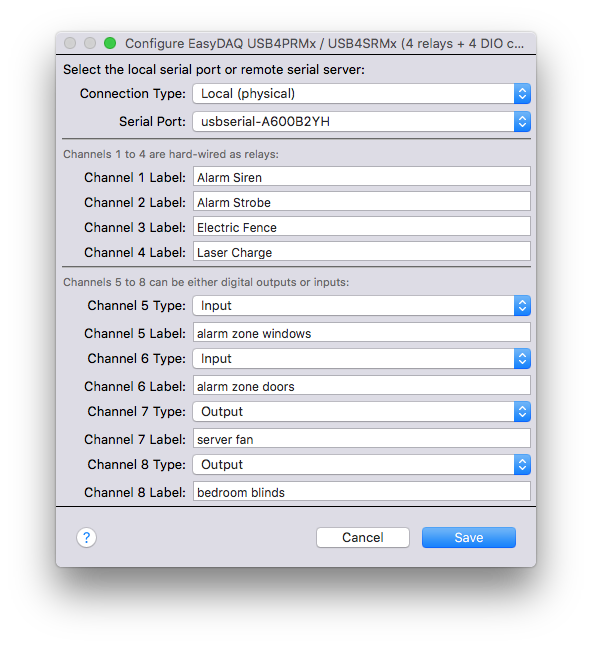Click the Channel 8 Label field, bedroom blinds
This screenshot has height=647, width=592.
click(x=362, y=491)
